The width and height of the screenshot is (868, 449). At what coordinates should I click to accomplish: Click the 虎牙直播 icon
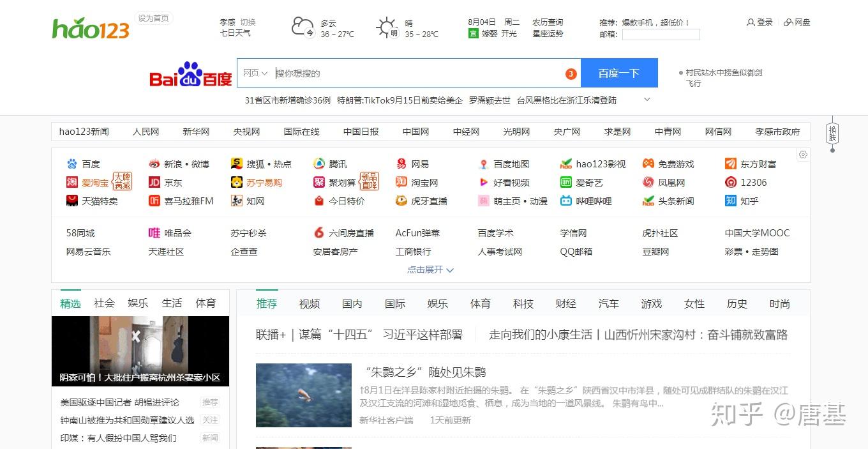click(401, 201)
